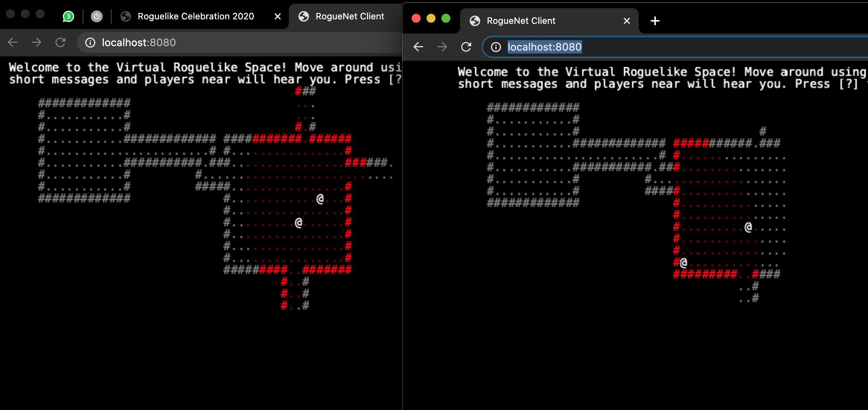Viewport: 868px width, 410px height.
Task: Click the yellow minimize button of right window
Action: (x=431, y=18)
